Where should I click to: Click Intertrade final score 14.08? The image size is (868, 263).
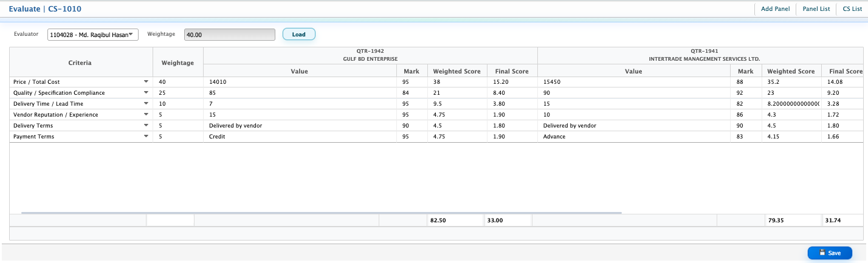[x=842, y=81]
